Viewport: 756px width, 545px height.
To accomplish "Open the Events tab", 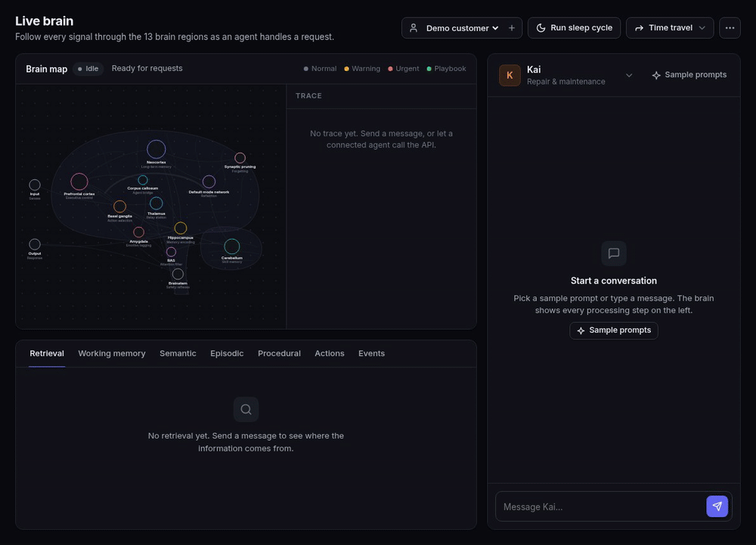I will click(371, 353).
